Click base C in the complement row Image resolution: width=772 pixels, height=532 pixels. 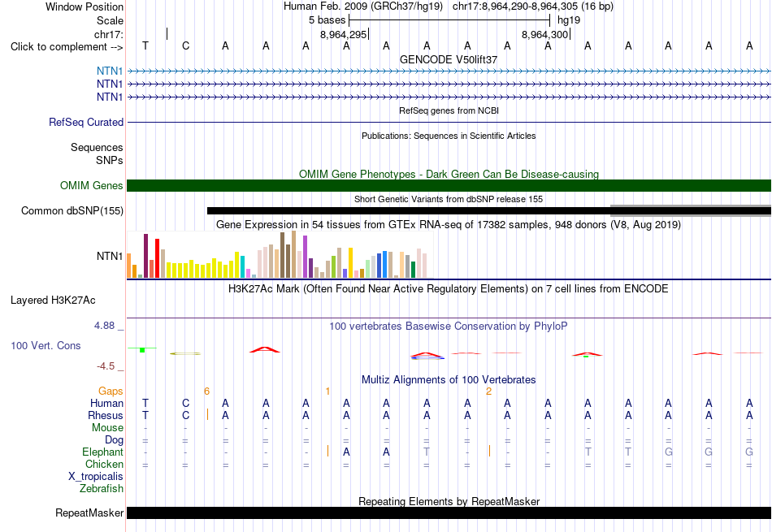185,45
